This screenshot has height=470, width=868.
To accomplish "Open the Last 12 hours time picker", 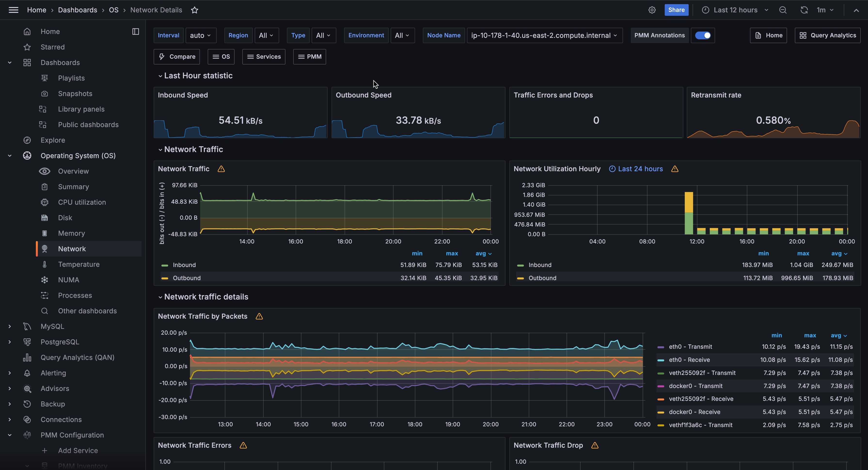I will 735,10.
